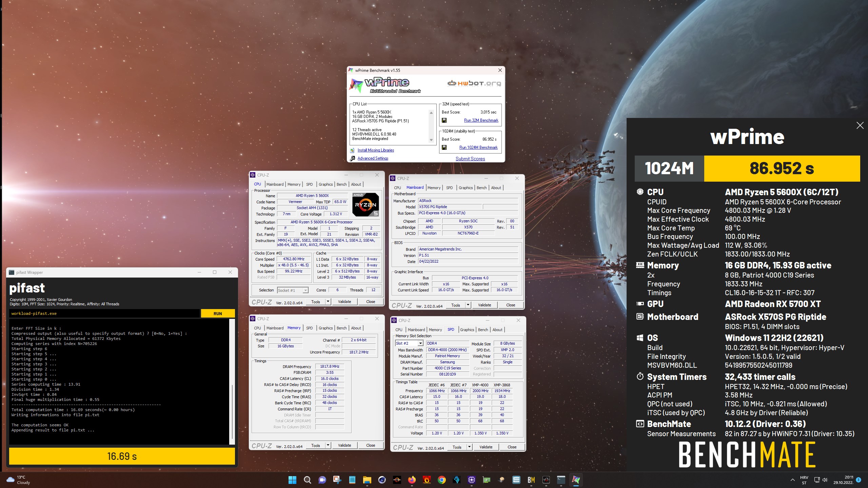Open the green graphics card taskbar icon
Screen dimensions: 868x488
coord(486,480)
